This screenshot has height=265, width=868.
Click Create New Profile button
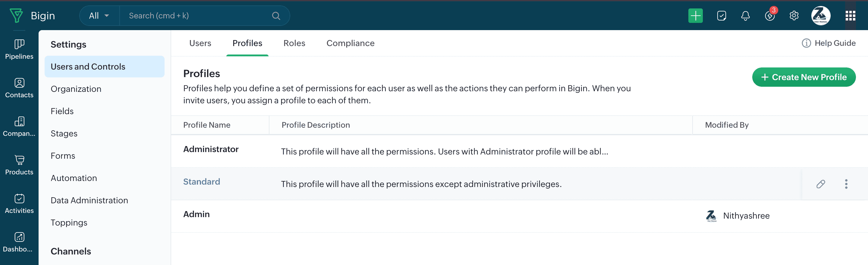click(804, 77)
